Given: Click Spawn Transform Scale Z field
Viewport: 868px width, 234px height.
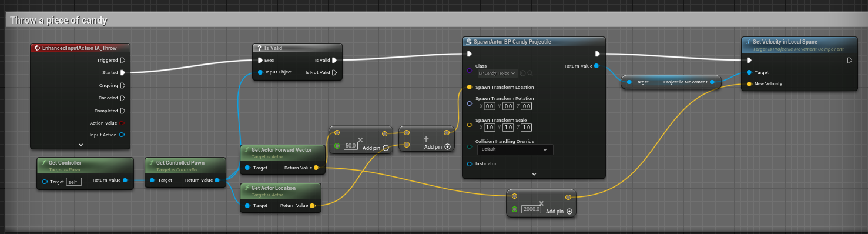Looking at the screenshot, I should 527,128.
